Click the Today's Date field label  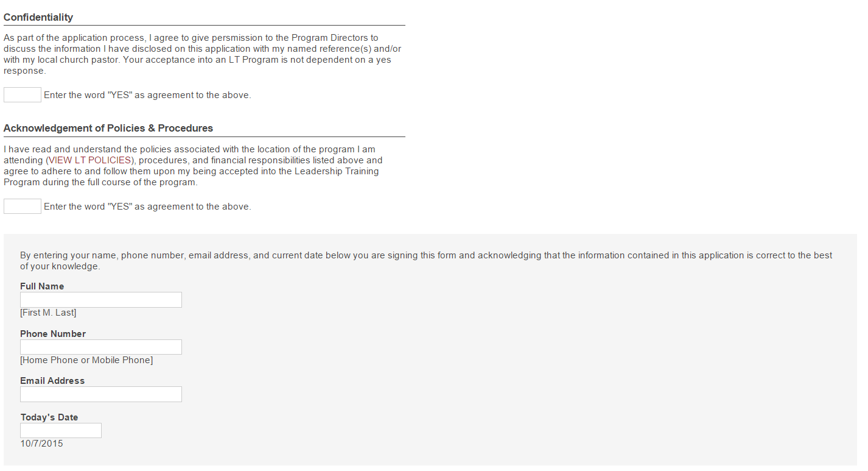[x=49, y=417]
